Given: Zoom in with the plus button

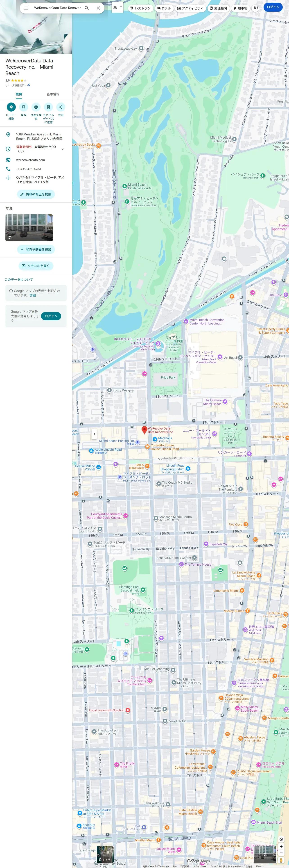Looking at the screenshot, I should point(281,847).
